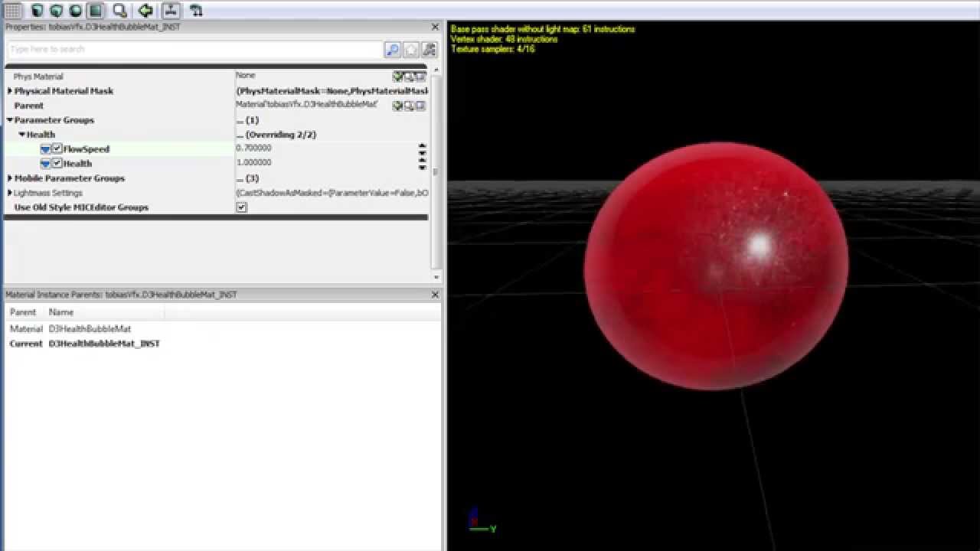Toggle the preview grid toolbar icon
980x551 pixels.
click(x=13, y=11)
